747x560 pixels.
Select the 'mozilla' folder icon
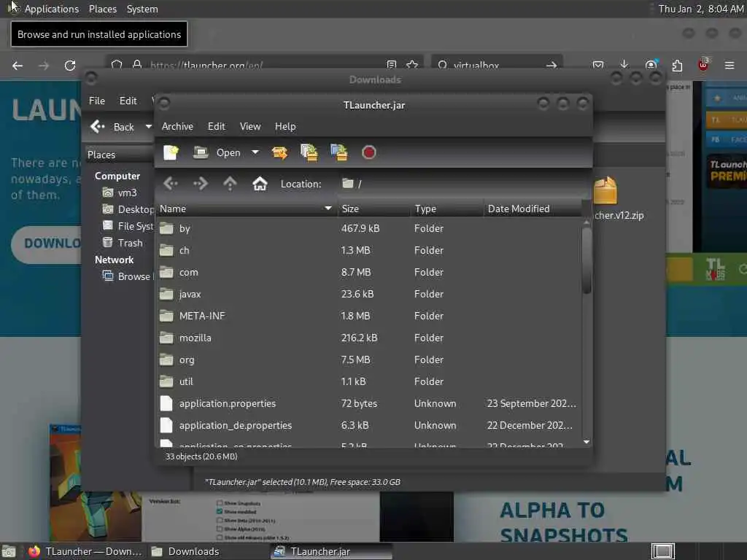pos(166,338)
